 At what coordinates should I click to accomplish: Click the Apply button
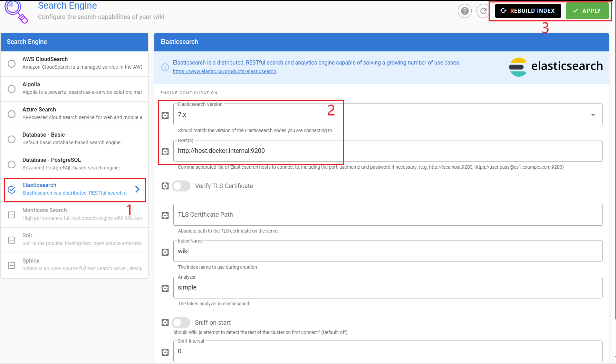click(x=587, y=11)
